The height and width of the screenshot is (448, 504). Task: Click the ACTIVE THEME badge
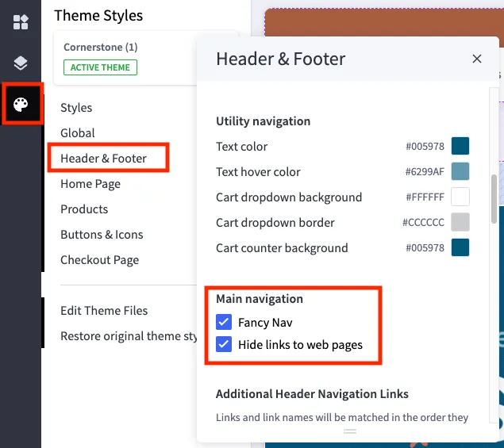point(100,67)
